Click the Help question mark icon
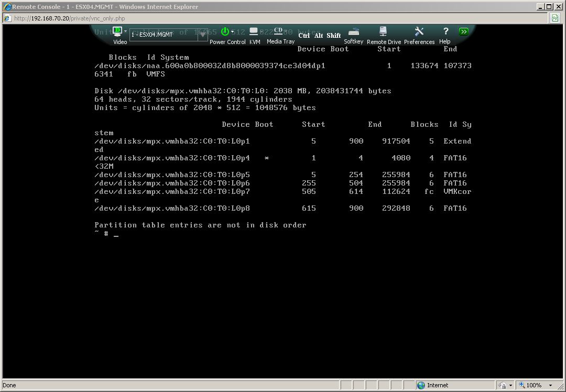Viewport: 566px width, 392px height. (x=445, y=32)
